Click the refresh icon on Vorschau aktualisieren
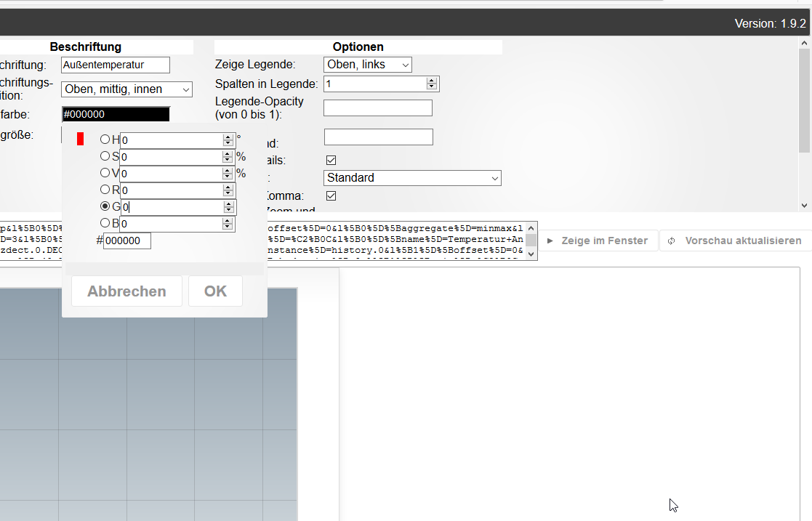The width and height of the screenshot is (812, 521). click(x=671, y=241)
